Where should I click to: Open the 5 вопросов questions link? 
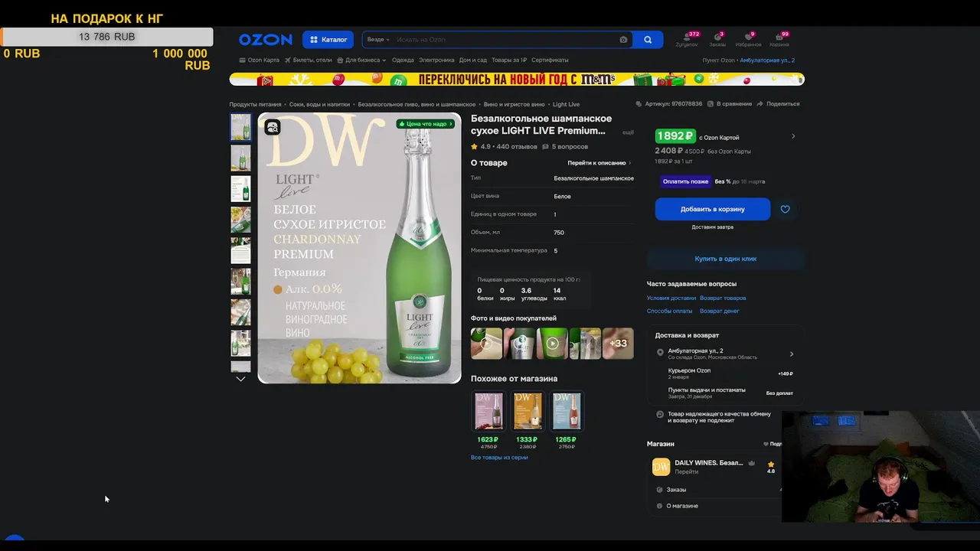[x=570, y=146]
